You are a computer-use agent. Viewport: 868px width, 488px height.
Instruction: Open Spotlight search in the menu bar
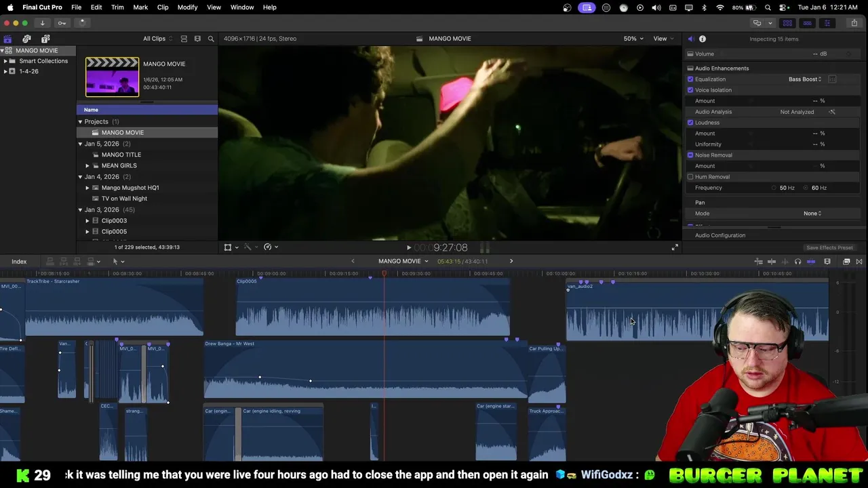768,7
